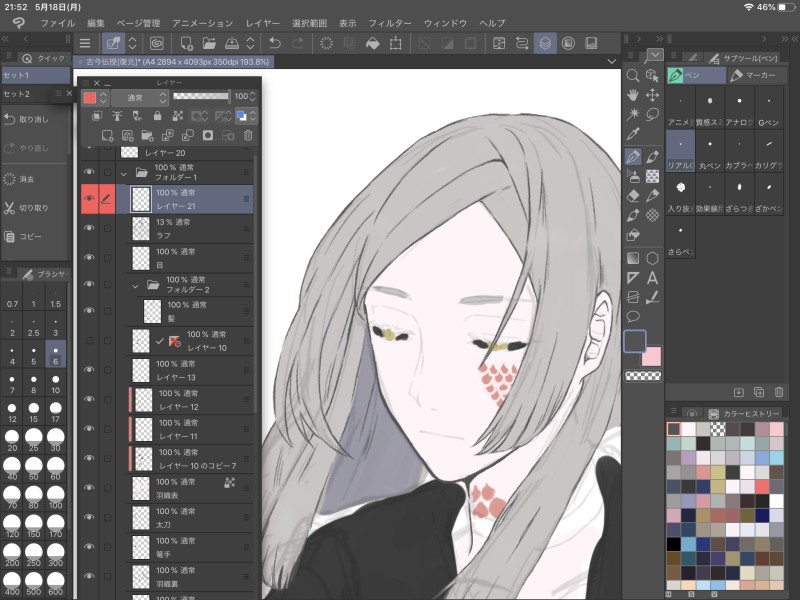Open the hamburger menu in command bar

[x=85, y=43]
